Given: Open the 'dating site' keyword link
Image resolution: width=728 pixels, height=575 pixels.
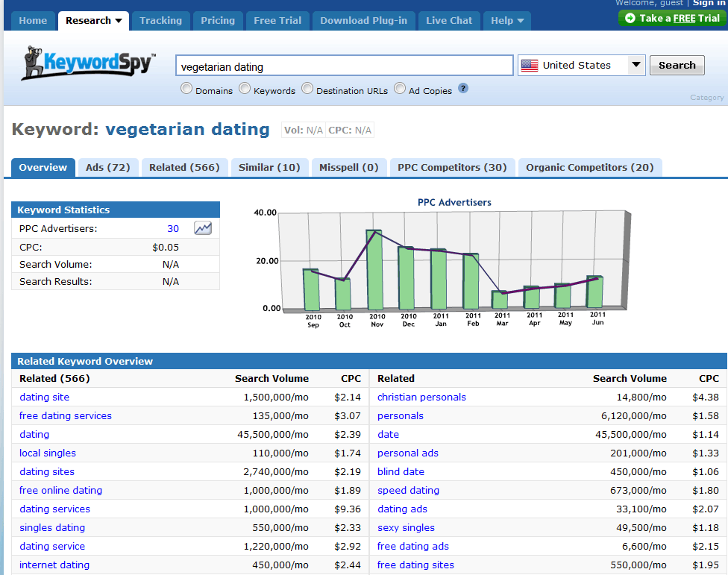Looking at the screenshot, I should click(45, 398).
